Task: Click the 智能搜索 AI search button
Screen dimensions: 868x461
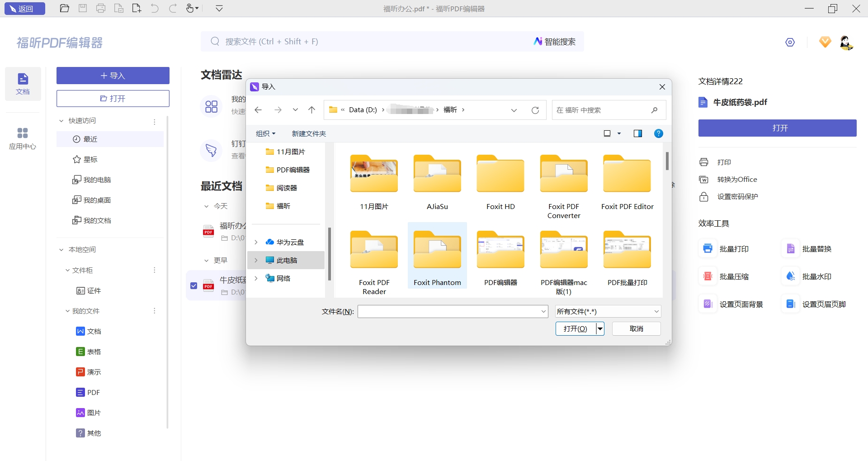Action: (555, 42)
